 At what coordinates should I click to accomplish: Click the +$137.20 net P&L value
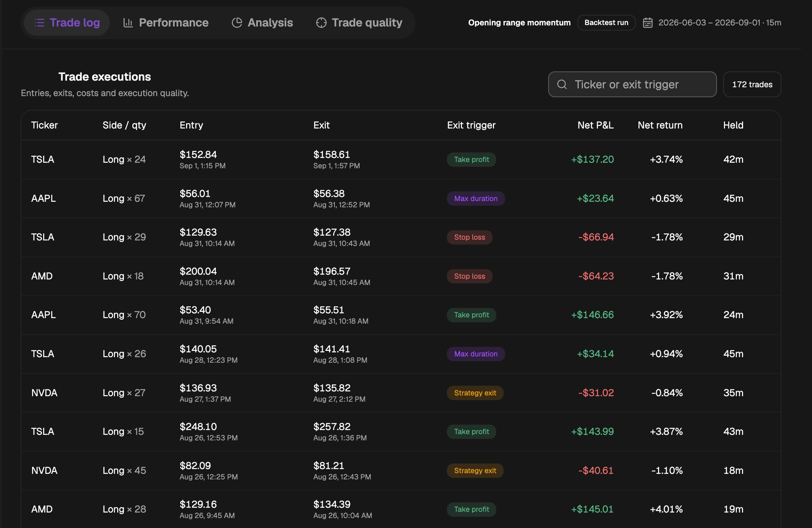coord(592,159)
